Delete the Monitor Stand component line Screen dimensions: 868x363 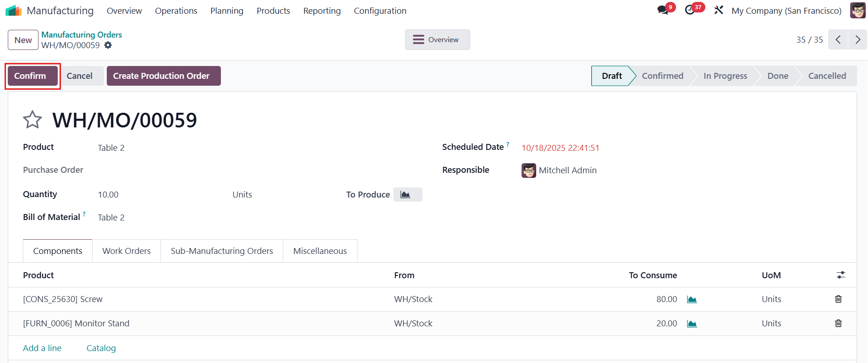coord(838,324)
